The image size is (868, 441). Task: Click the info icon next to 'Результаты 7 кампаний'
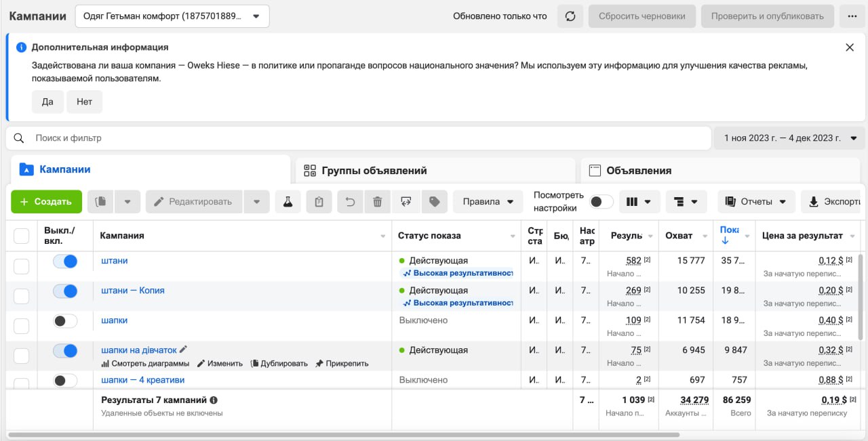(x=214, y=400)
